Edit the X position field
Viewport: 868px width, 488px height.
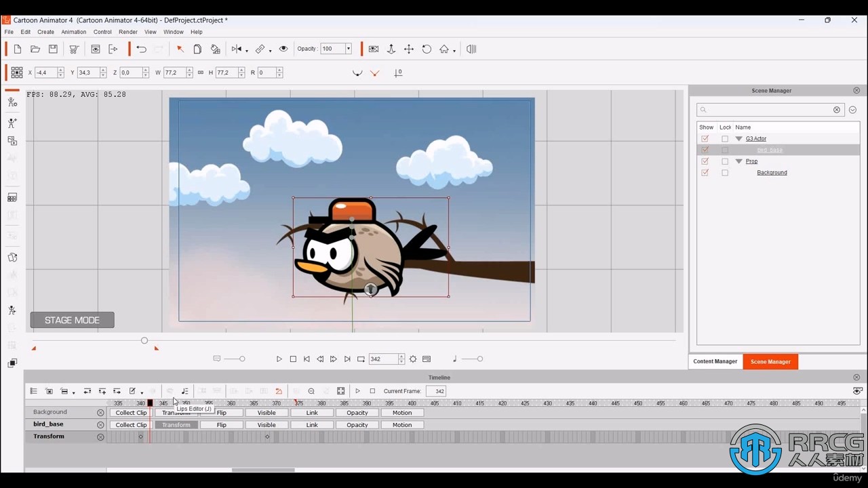coord(45,73)
